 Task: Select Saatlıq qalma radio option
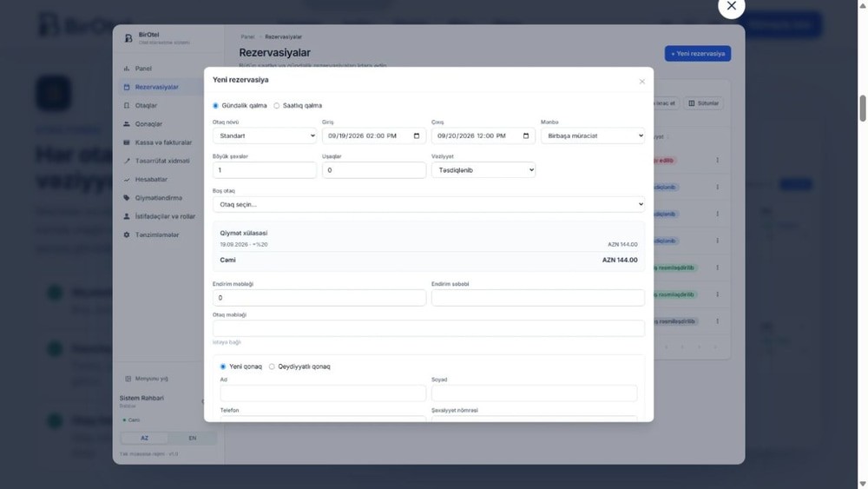(x=276, y=105)
